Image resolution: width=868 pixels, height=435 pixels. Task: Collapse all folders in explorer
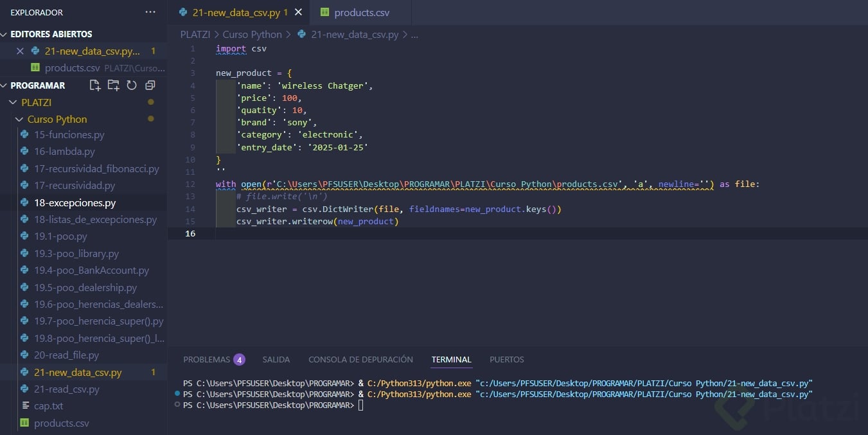coord(150,85)
